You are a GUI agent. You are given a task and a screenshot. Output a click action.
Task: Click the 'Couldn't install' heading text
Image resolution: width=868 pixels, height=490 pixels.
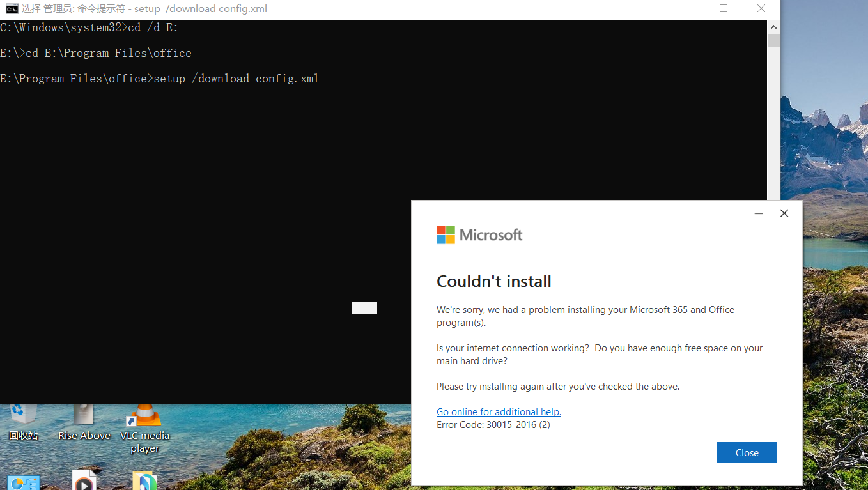click(x=494, y=281)
